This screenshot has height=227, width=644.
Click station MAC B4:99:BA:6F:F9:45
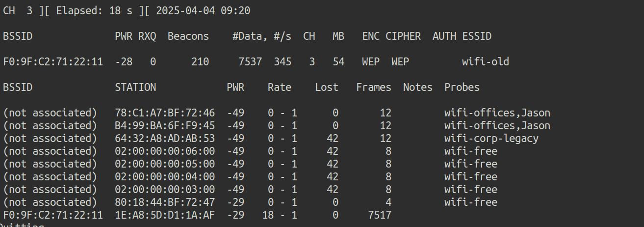tap(165, 126)
